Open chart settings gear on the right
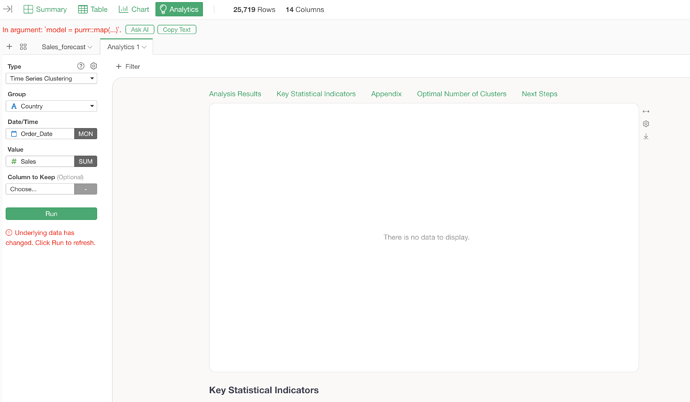This screenshot has width=690, height=402. [x=646, y=124]
